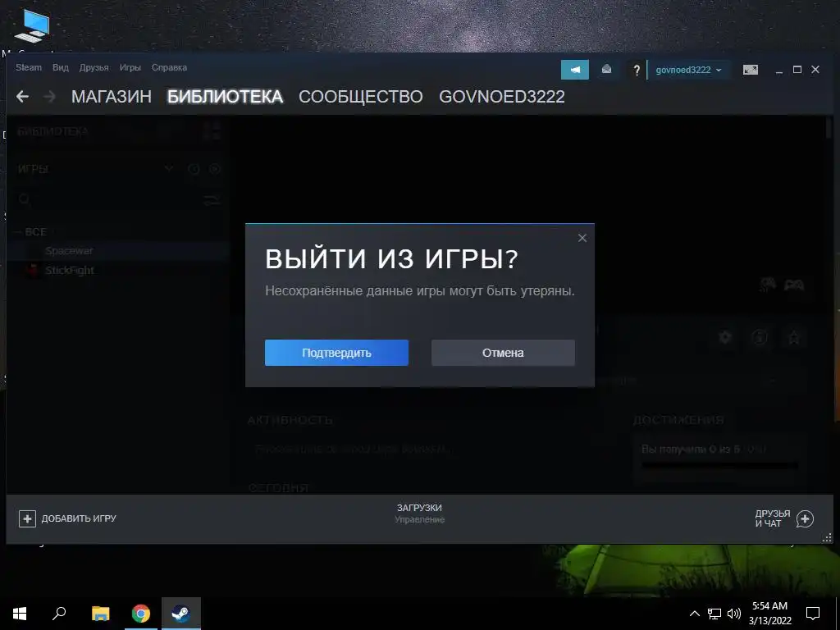Switch to the БИБЛИОТЕКА tab
The width and height of the screenshot is (840, 630).
click(225, 97)
